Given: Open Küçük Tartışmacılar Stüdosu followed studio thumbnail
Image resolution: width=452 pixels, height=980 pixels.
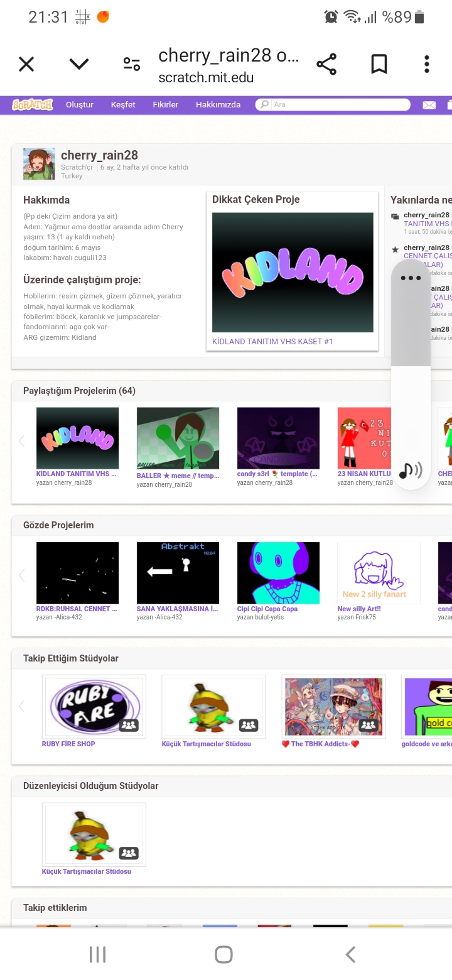Looking at the screenshot, I should [213, 707].
